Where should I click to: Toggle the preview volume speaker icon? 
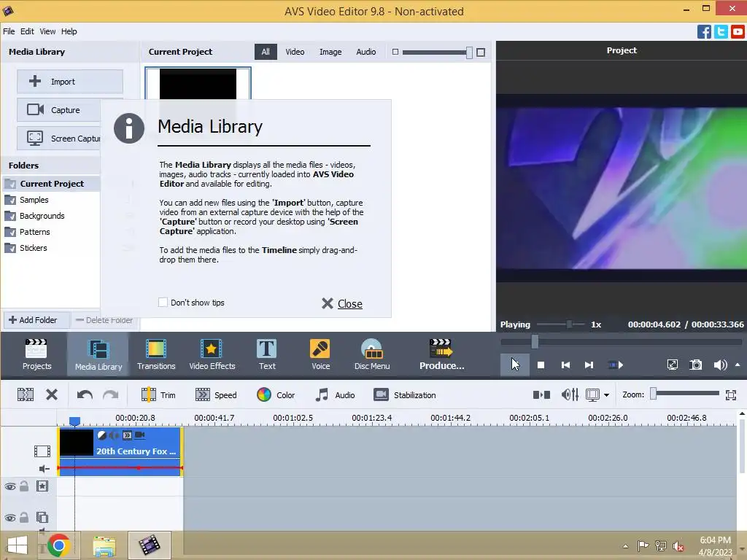coord(720,365)
